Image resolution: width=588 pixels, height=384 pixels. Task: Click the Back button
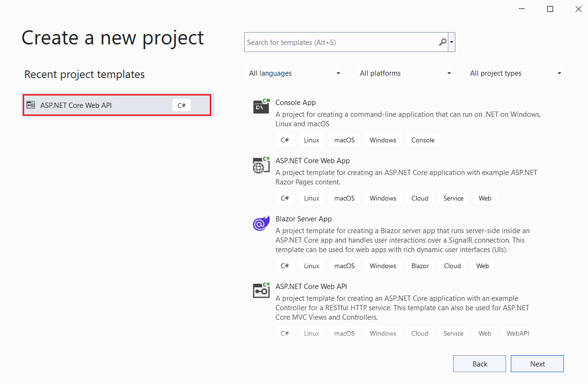tap(479, 363)
